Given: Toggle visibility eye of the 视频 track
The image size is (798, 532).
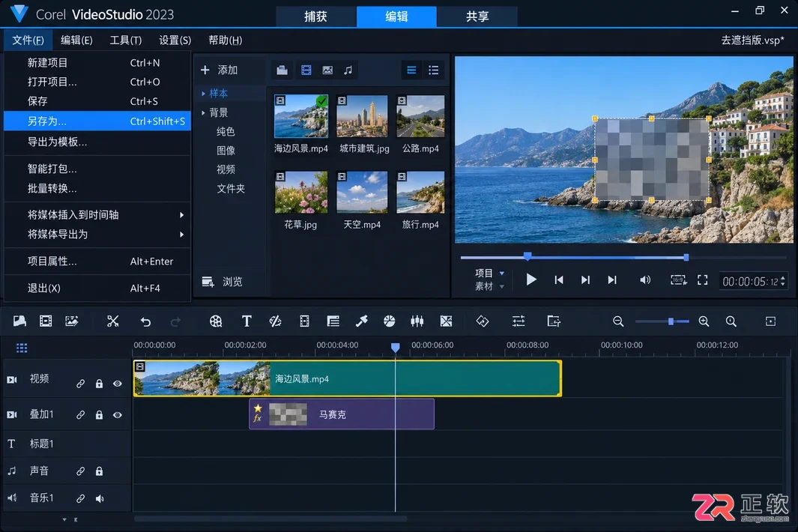Looking at the screenshot, I should tap(118, 384).
